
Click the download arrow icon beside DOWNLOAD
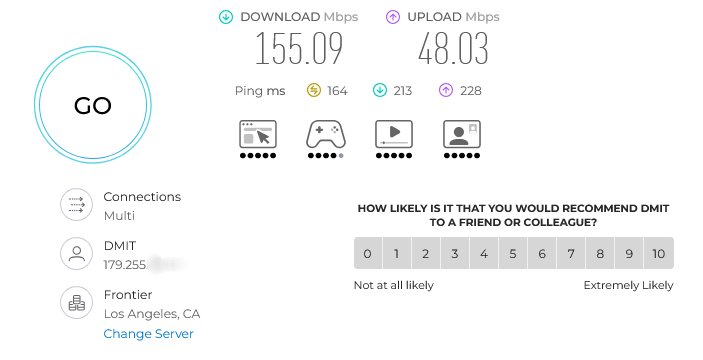coord(226,17)
